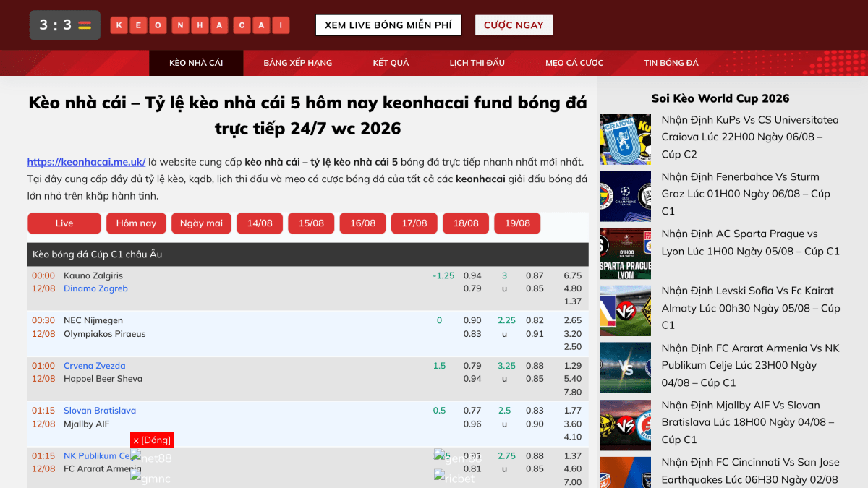Open XEM LIVE BÓNG MIỄN PHÍ button

[x=388, y=25]
